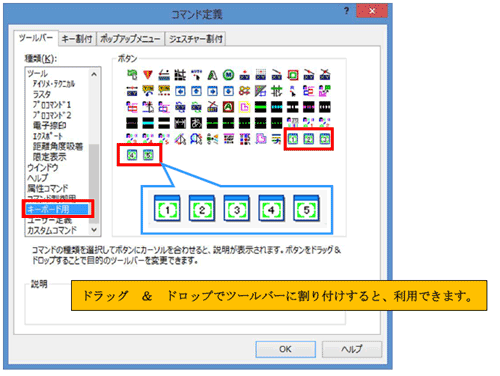Pick the black icon with solid cyan line
The image size is (500, 376).
(x=148, y=123)
